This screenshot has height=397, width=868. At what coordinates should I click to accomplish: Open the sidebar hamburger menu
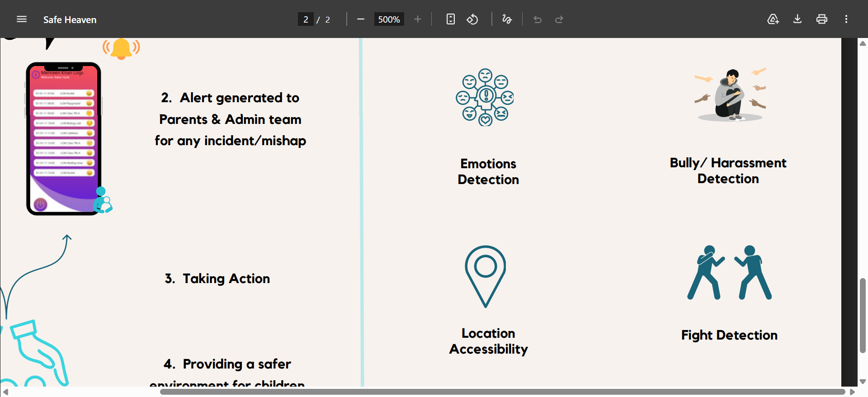[x=22, y=19]
